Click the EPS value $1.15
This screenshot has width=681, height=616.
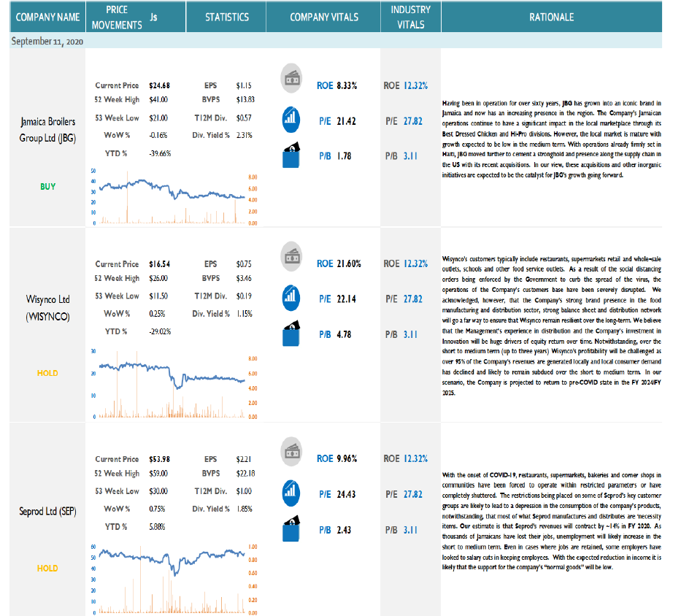point(244,85)
